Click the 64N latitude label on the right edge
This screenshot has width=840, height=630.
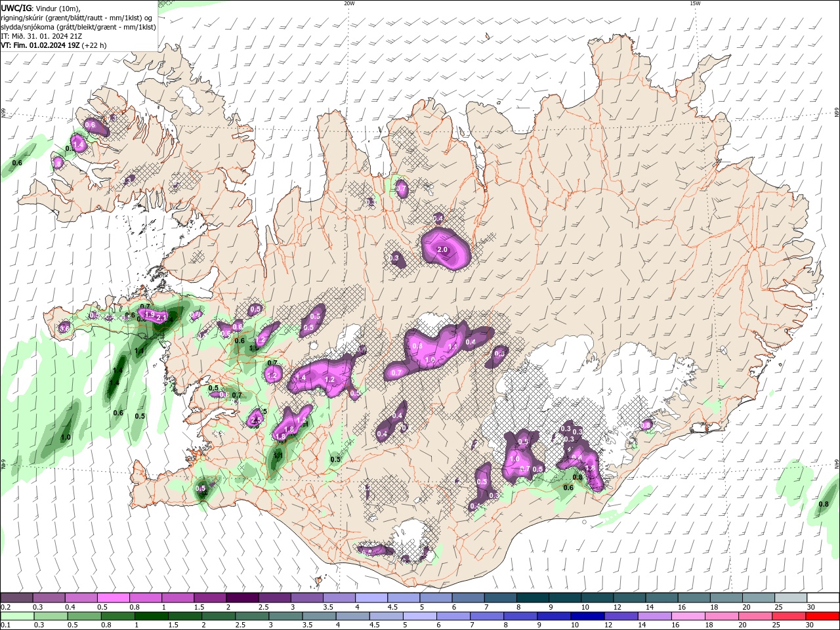click(837, 464)
